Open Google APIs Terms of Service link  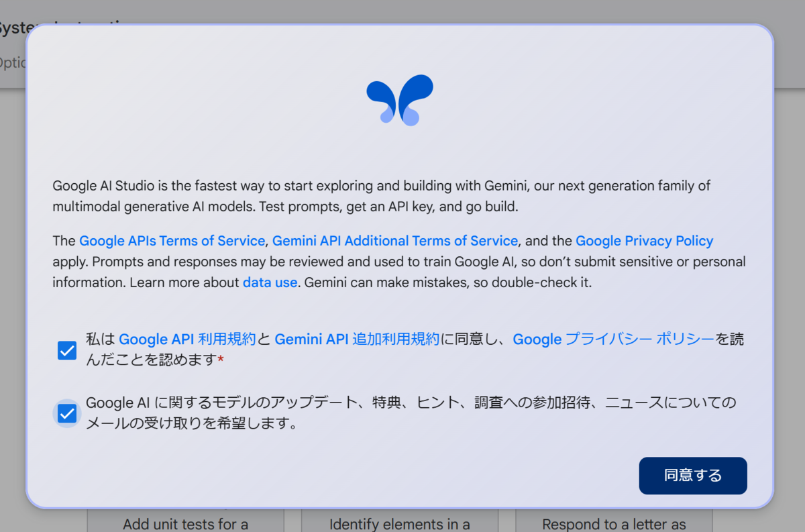172,241
